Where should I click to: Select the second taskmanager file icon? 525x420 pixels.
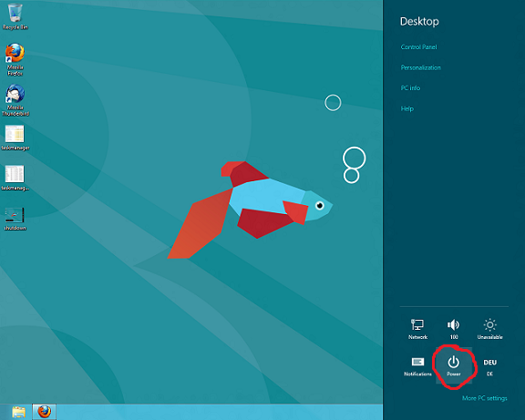click(x=15, y=178)
